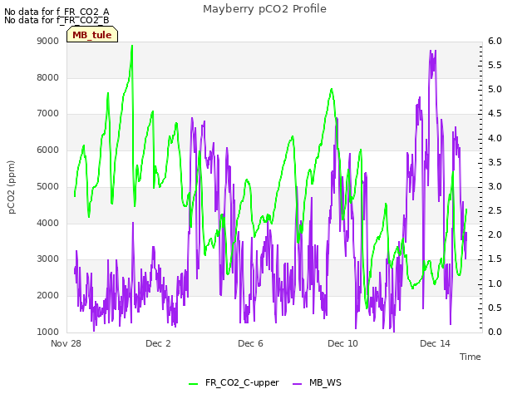This screenshot has height=399, width=532.
Task: Click the Dec 14 x-axis tick label
Action: click(435, 343)
